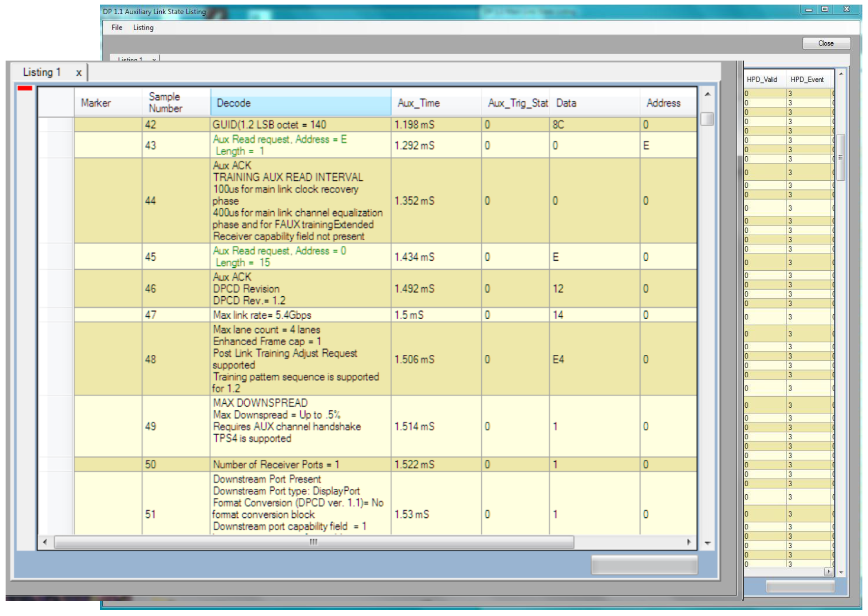Screen dimensions: 868x616
Task: Select 'MAX DOWNSPREAD' decode cell
Action: pos(301,426)
